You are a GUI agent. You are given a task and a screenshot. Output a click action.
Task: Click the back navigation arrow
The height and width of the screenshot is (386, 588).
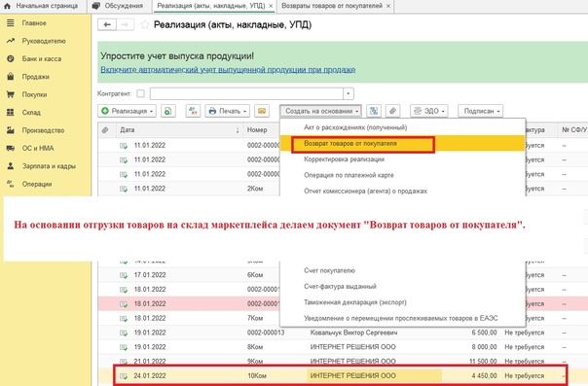(107, 24)
